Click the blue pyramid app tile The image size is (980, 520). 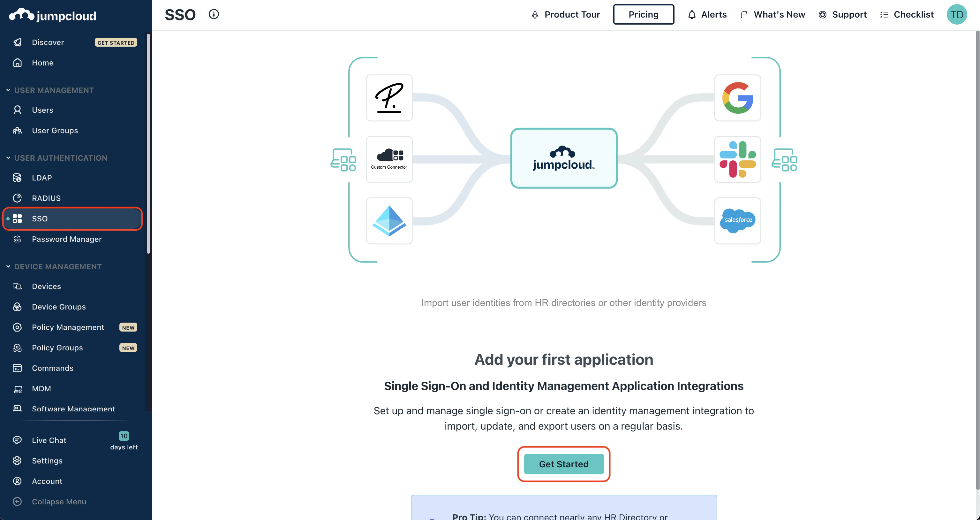389,220
